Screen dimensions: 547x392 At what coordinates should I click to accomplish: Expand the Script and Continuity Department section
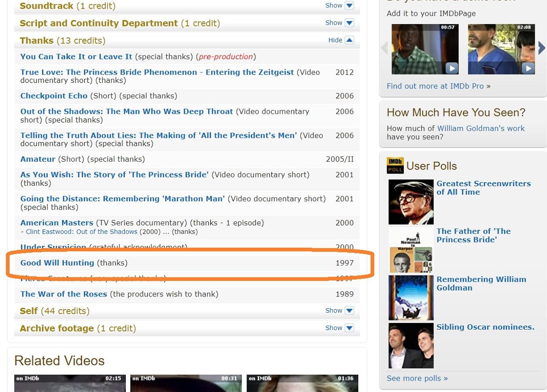coord(340,23)
